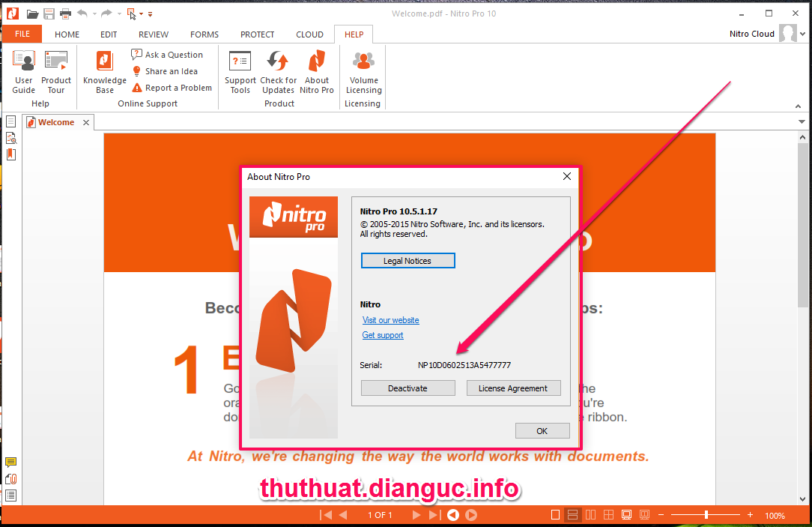Image resolution: width=812 pixels, height=527 pixels.
Task: Click the select tool icon in quick access toolbar
Action: (132, 13)
